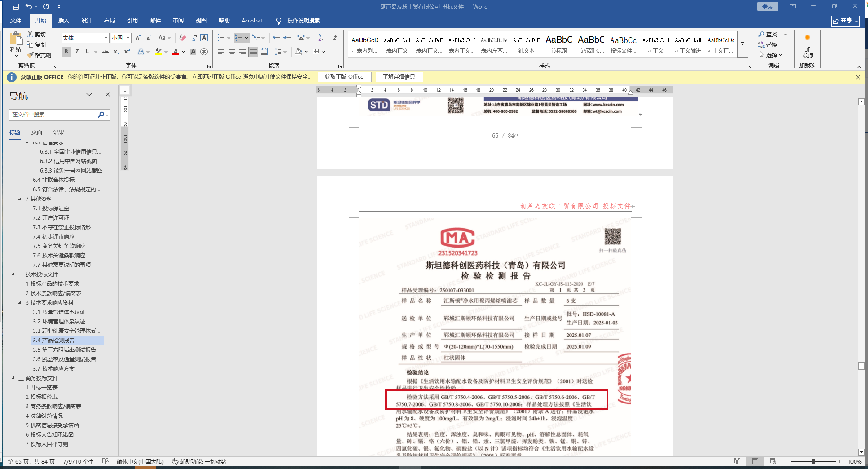Toggle Bold formatting
This screenshot has width=868, height=469.
click(66, 52)
